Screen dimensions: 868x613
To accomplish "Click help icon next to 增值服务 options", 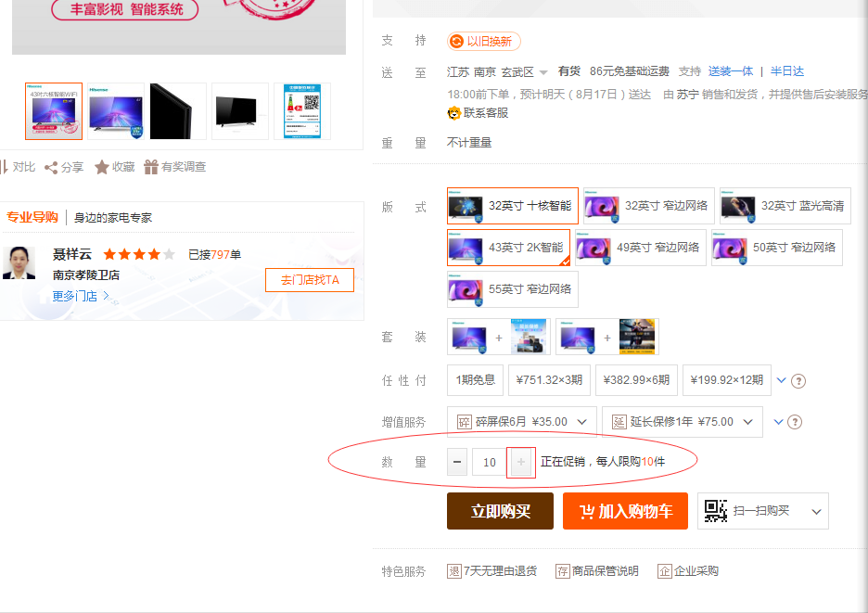I will pos(795,422).
